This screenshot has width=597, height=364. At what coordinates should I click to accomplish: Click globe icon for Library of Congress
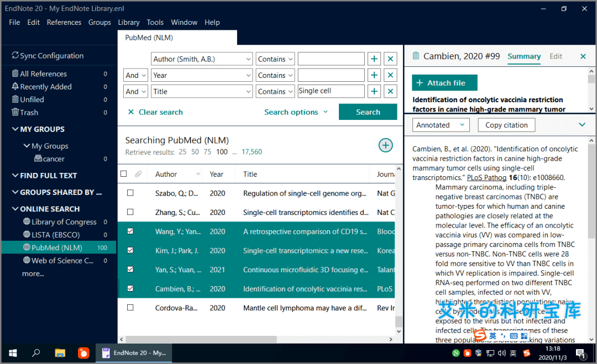tap(27, 221)
